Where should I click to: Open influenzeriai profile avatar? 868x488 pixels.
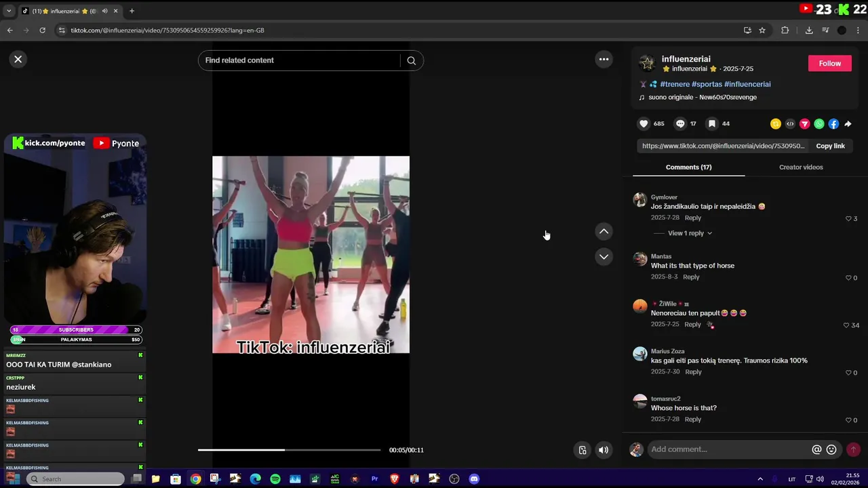tap(648, 63)
